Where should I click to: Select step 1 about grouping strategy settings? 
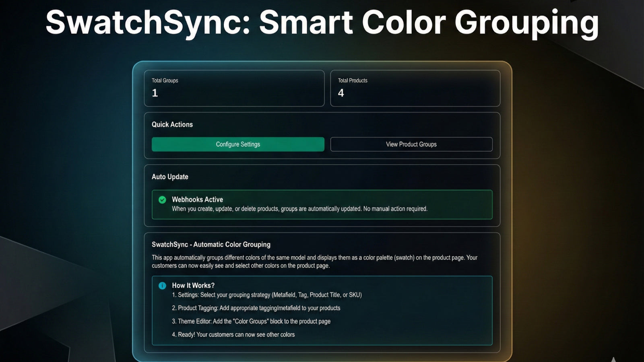click(x=266, y=295)
